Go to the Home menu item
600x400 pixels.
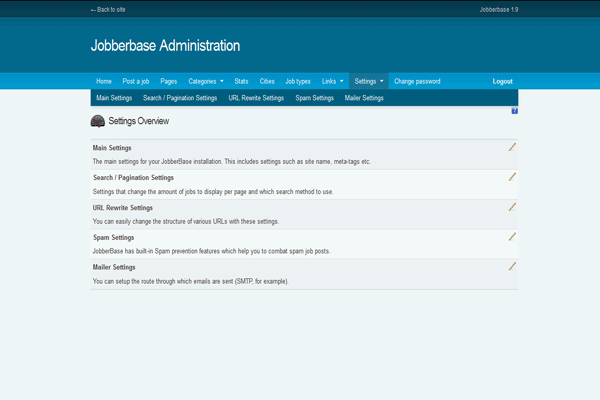click(x=104, y=81)
